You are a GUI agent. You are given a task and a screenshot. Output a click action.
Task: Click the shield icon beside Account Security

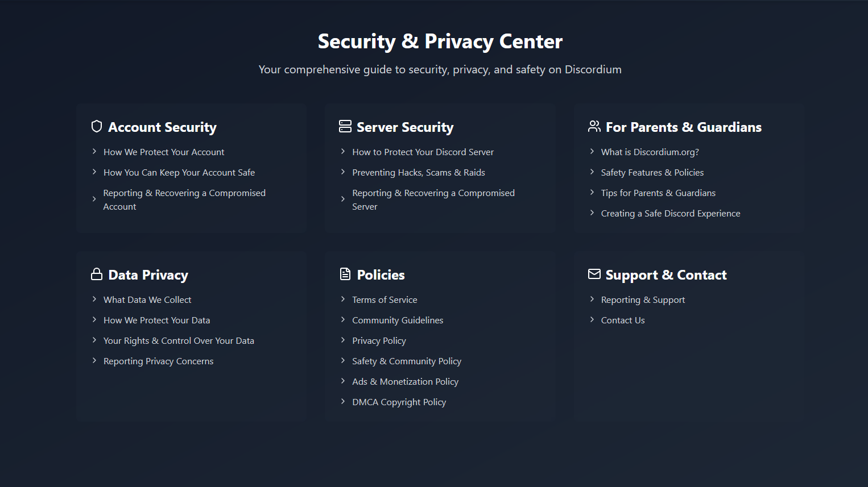tap(97, 126)
